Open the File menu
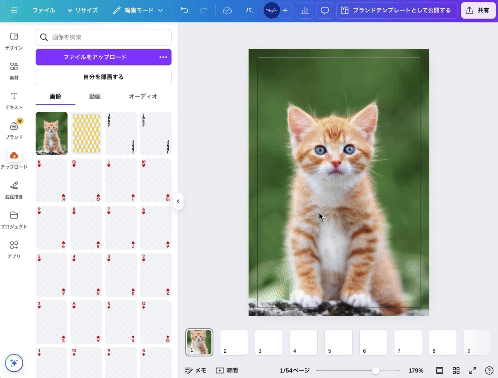498x378 pixels. click(44, 10)
